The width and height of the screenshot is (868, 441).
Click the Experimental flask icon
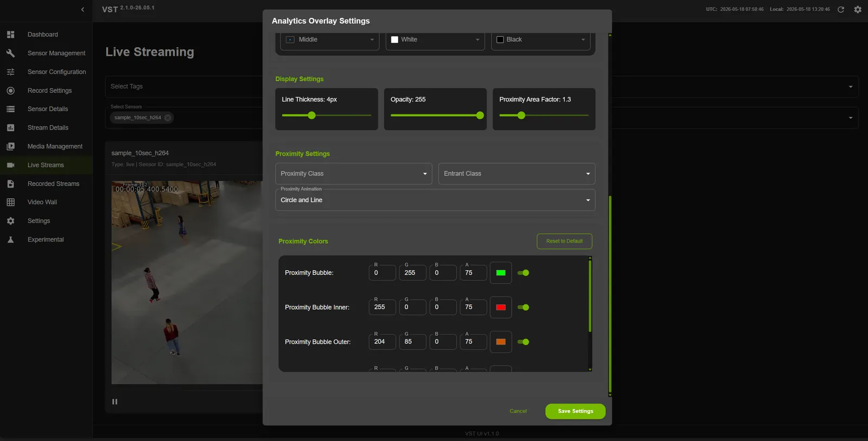(10, 240)
